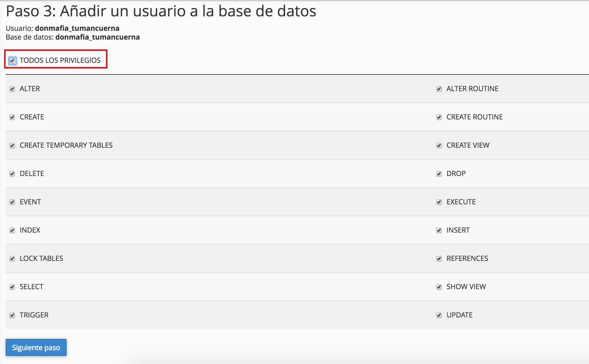Uncheck the TRIGGER privilege
589x364 pixels.
tap(12, 315)
